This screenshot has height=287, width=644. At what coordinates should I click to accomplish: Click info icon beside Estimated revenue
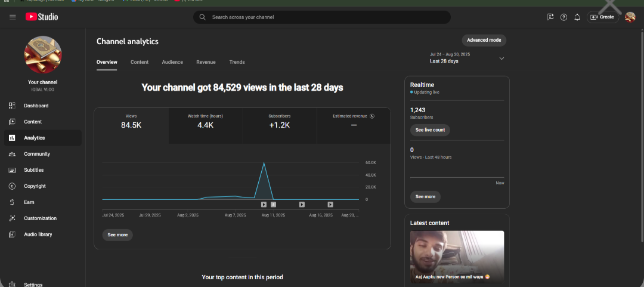(x=372, y=116)
